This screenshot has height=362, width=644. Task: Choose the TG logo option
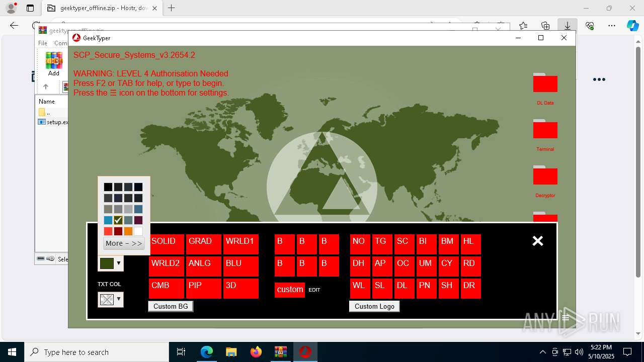pyautogui.click(x=382, y=244)
